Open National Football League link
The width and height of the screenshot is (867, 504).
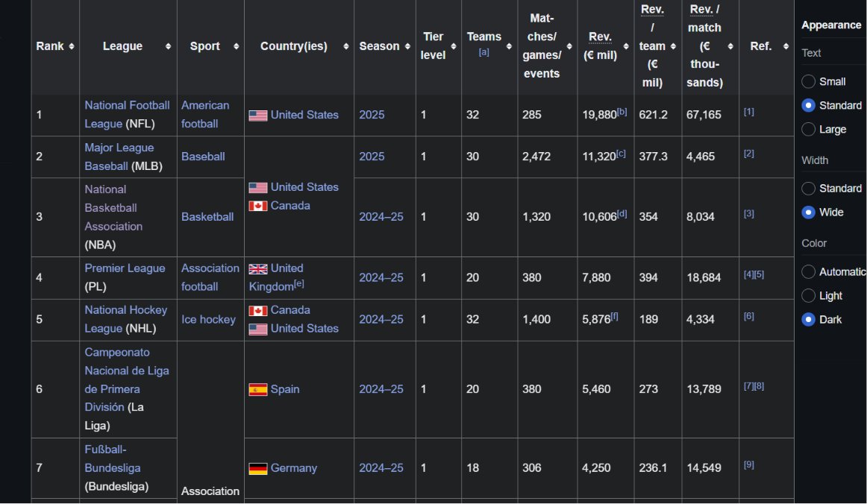(x=127, y=114)
